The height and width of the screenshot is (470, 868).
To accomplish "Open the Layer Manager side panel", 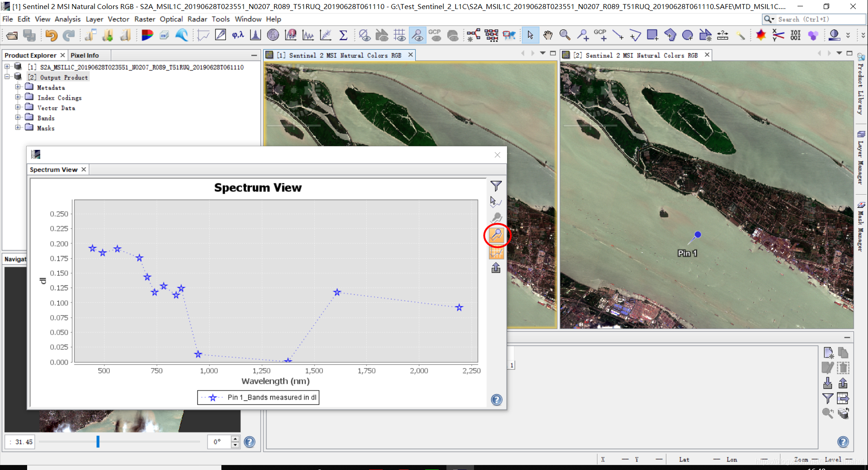I will pos(861,157).
